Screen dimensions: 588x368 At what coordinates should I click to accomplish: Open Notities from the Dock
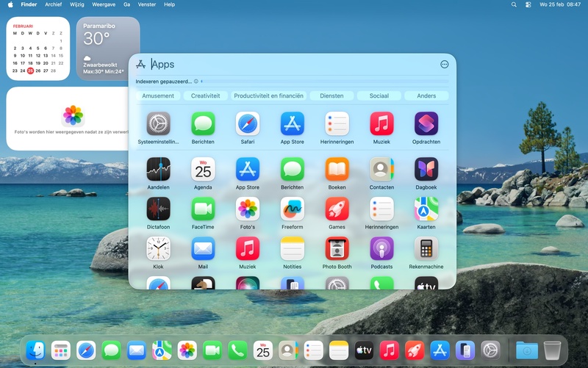[339, 351]
